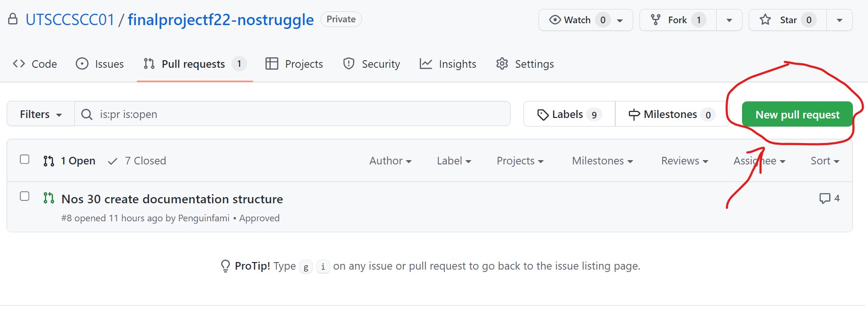
Task: Click the New pull request button
Action: [797, 115]
